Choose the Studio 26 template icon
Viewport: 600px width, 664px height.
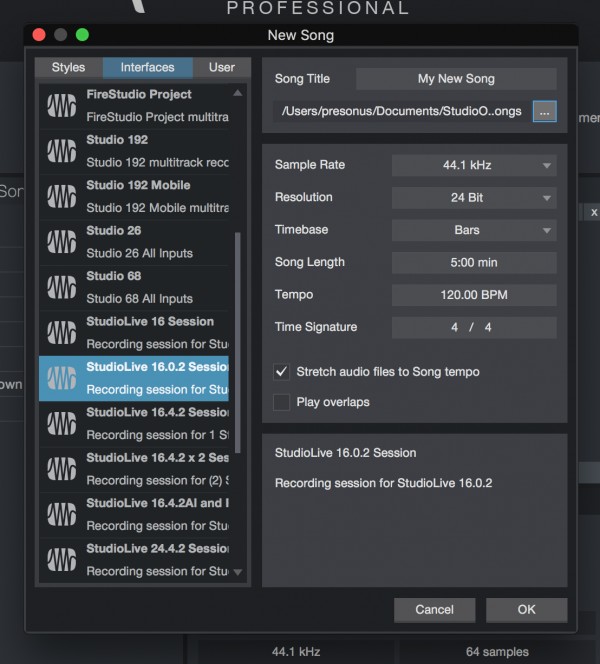(62, 241)
